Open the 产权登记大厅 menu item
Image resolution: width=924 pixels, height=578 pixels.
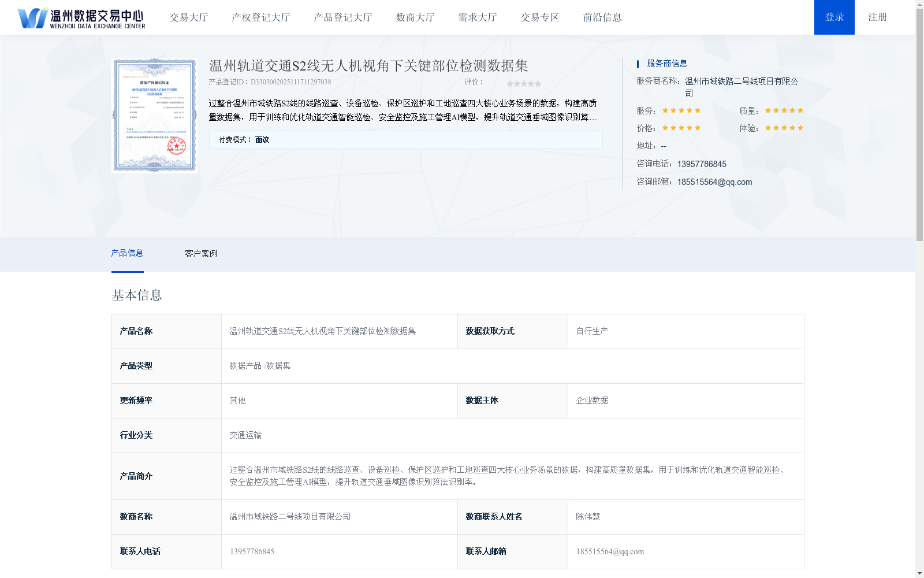click(x=260, y=17)
